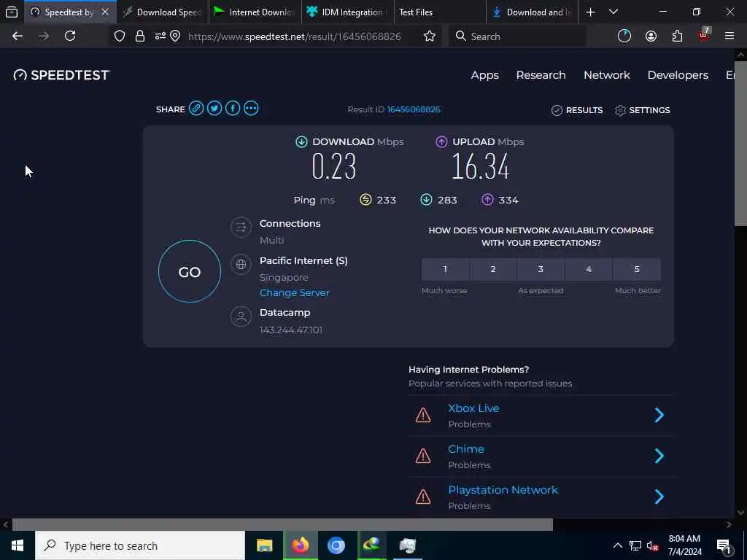Screen dimensions: 747x560
Task: Switch to the IDM Integration tab
Action: pos(348,12)
